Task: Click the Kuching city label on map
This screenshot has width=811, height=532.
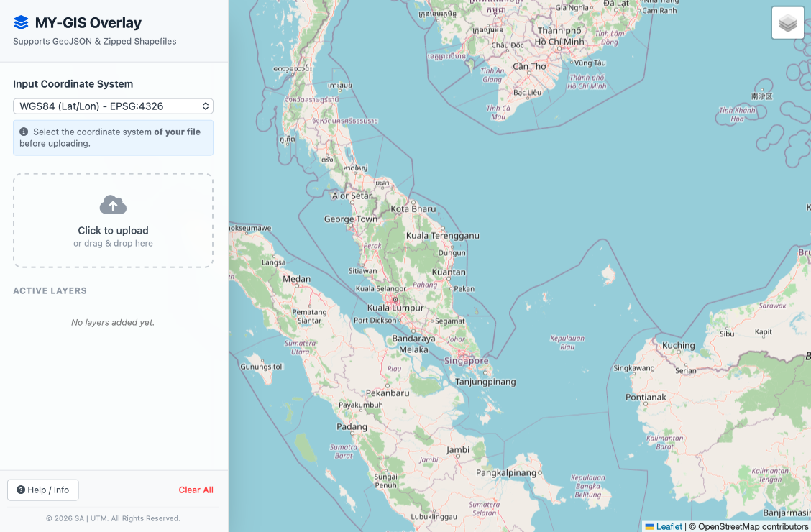Action: [678, 345]
